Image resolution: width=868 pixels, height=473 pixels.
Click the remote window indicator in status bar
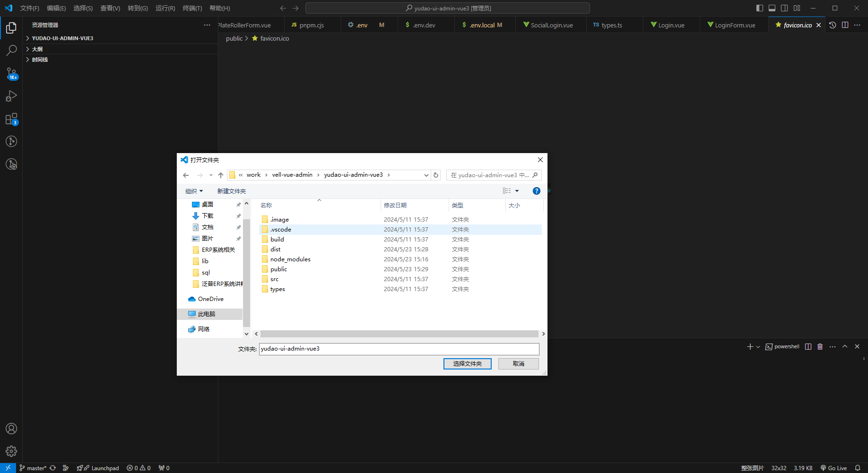[8, 468]
